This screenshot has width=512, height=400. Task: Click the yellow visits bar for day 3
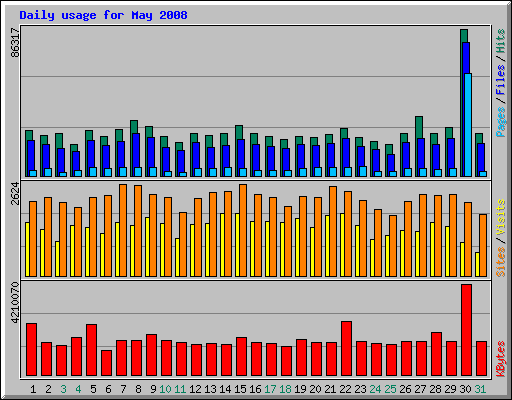[57, 259]
